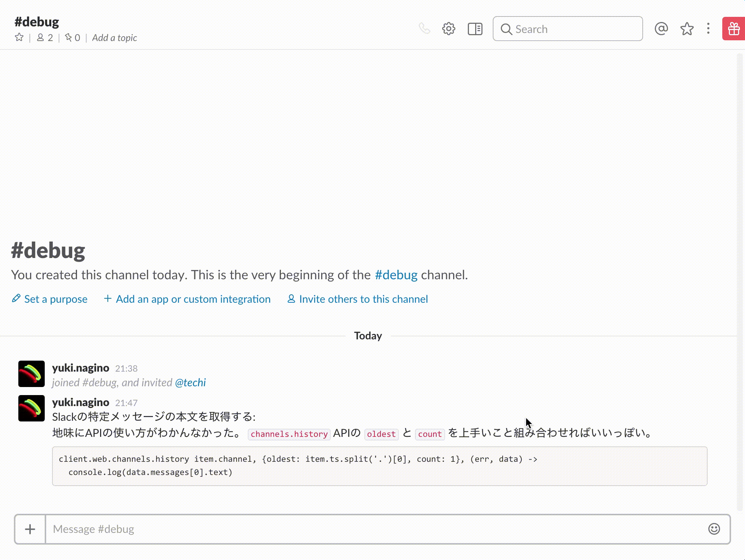Click the search magnifier icon
745x560 pixels.
point(506,29)
